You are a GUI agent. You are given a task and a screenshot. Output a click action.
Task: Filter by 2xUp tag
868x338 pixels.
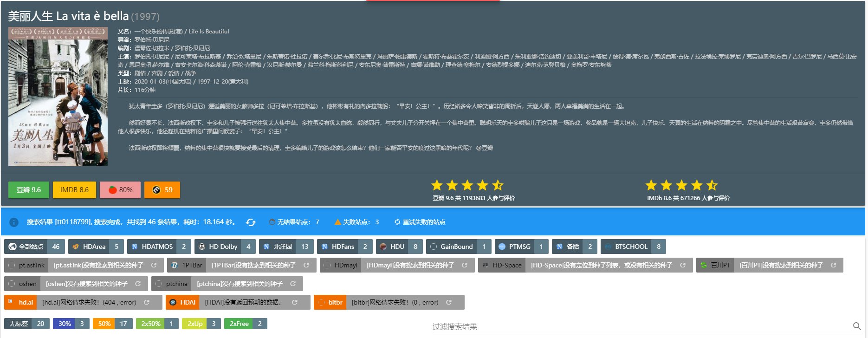201,324
